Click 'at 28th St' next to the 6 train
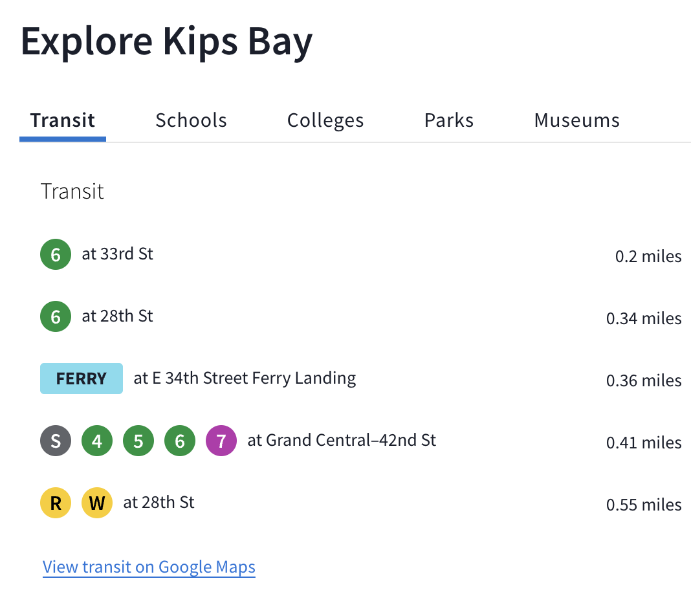 coord(117,316)
